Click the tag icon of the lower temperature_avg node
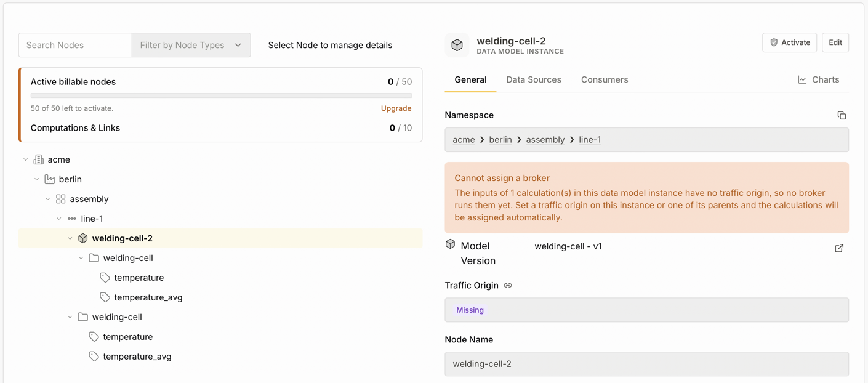868x383 pixels. pos(94,357)
